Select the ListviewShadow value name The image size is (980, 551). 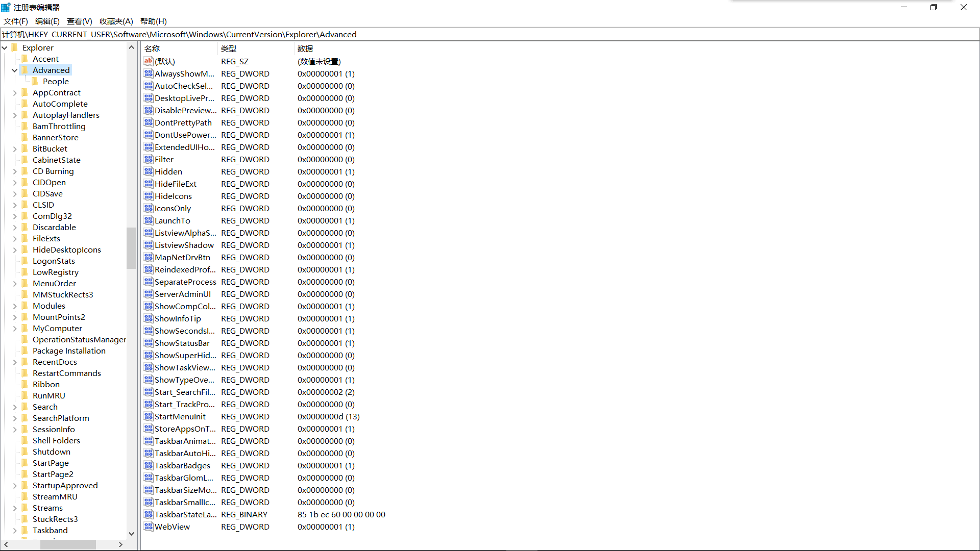click(x=184, y=245)
